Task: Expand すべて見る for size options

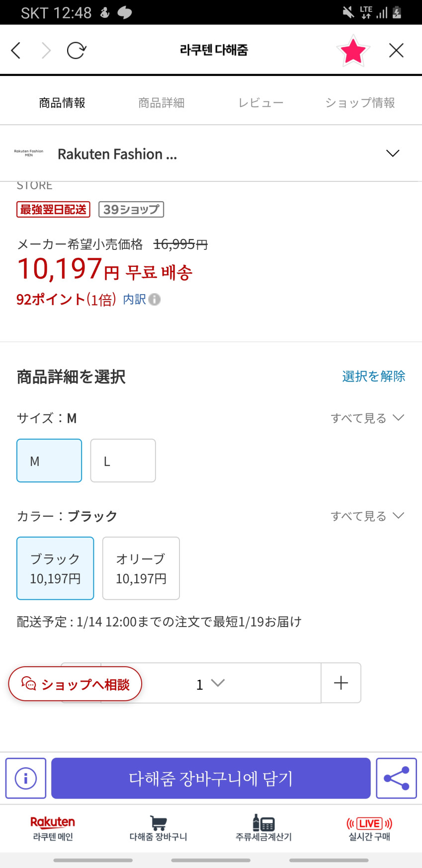Action: [x=367, y=418]
